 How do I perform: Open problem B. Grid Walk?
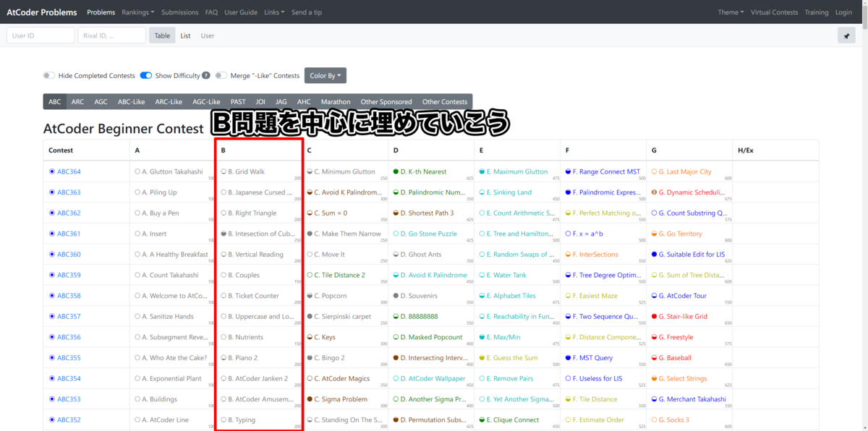(x=246, y=172)
